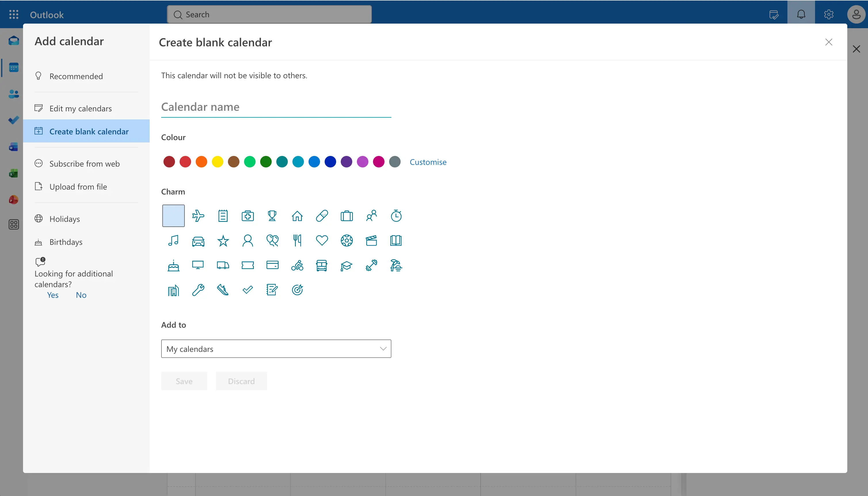Choose the beach umbrella charm
Viewport: 868px width, 496px height.
click(396, 265)
